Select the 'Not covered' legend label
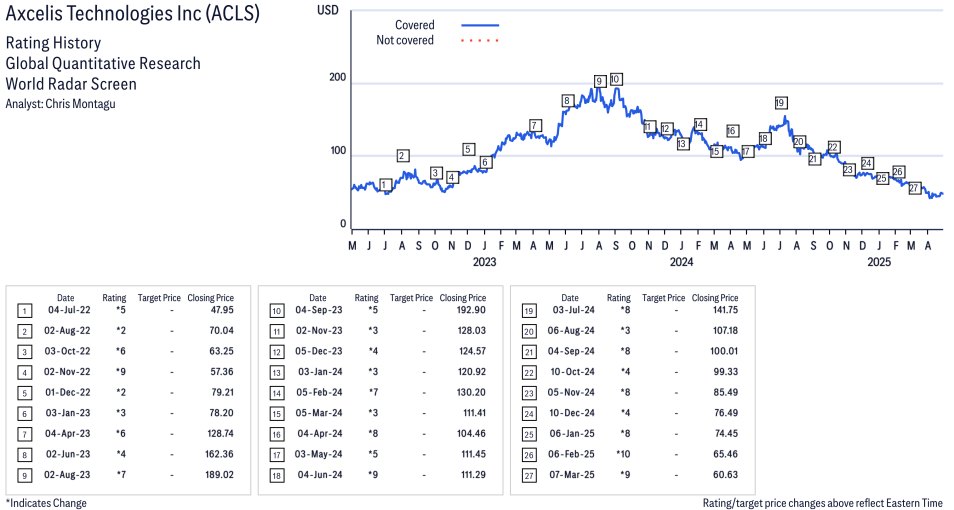The height and width of the screenshot is (510, 954). (x=405, y=40)
